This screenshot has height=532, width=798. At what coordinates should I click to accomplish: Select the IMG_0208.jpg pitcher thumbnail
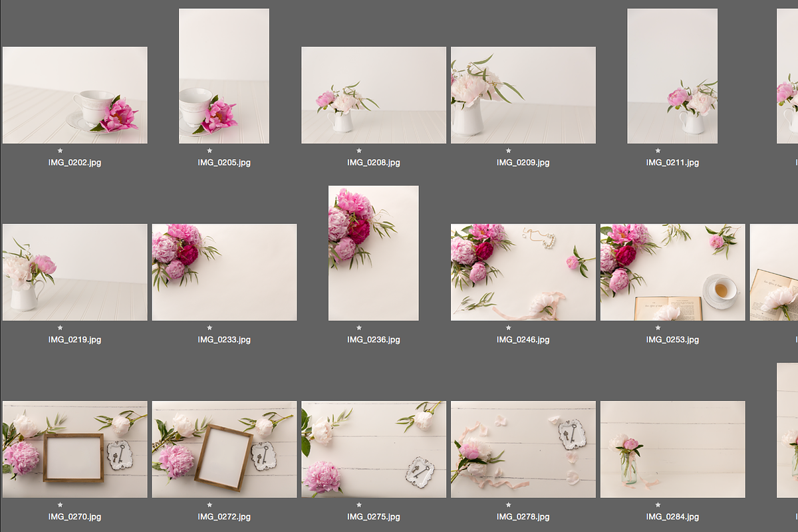pyautogui.click(x=374, y=95)
